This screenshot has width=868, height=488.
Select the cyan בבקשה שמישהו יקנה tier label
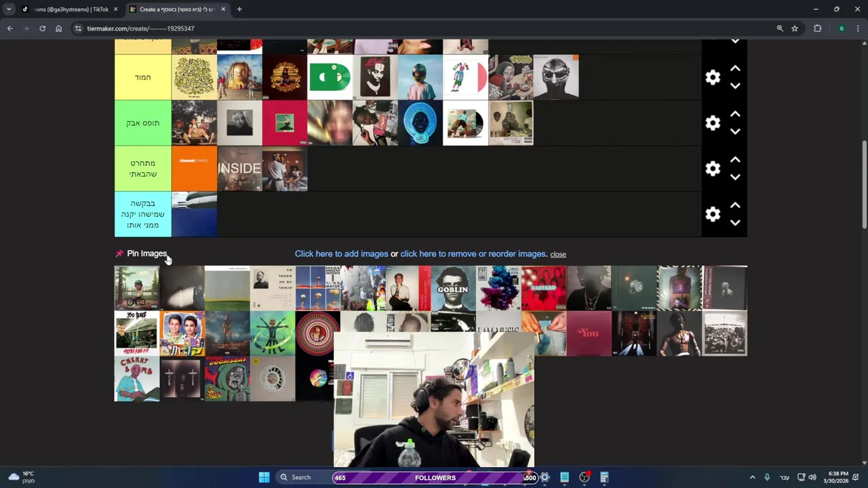(x=142, y=214)
